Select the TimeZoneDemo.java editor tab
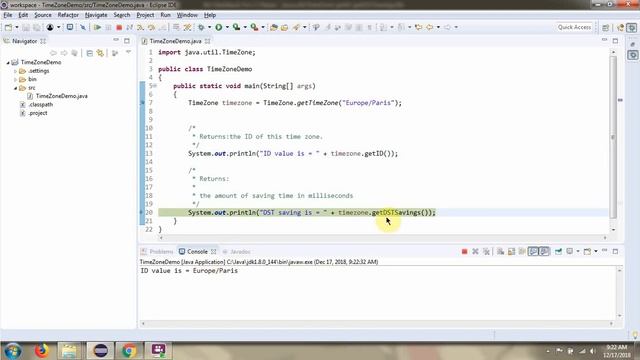 [x=176, y=41]
